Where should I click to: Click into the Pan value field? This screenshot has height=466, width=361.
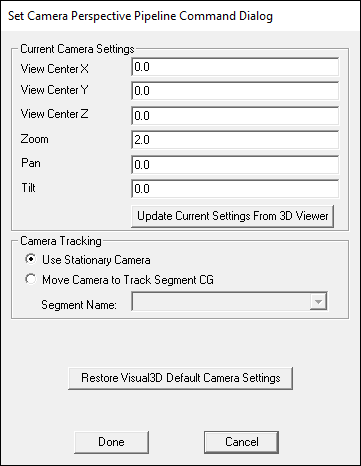point(235,165)
